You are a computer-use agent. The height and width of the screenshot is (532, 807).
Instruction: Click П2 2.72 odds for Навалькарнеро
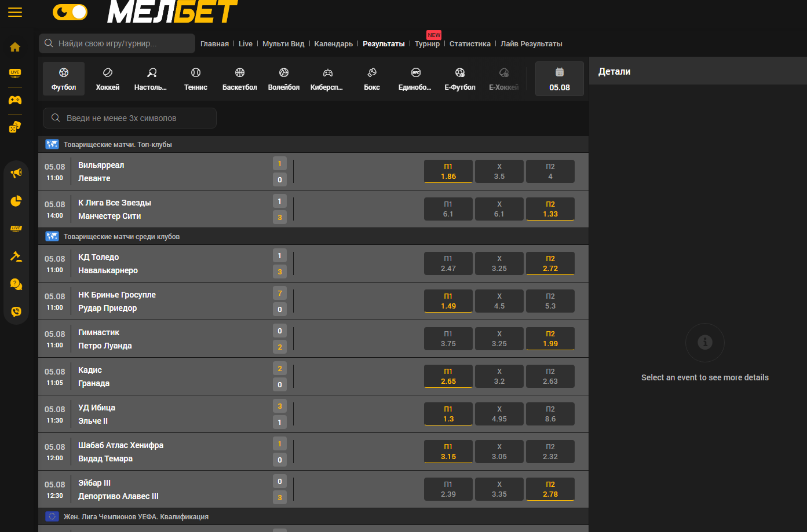click(x=550, y=263)
